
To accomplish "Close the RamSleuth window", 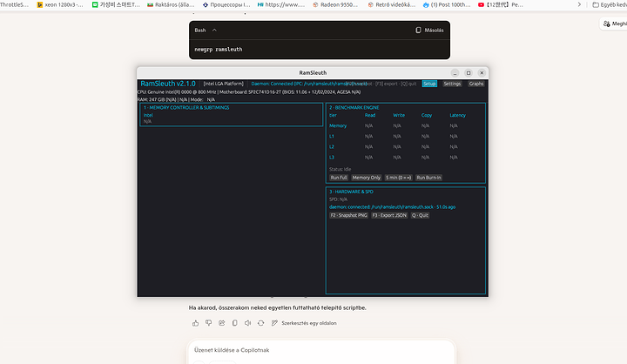I will coord(482,73).
